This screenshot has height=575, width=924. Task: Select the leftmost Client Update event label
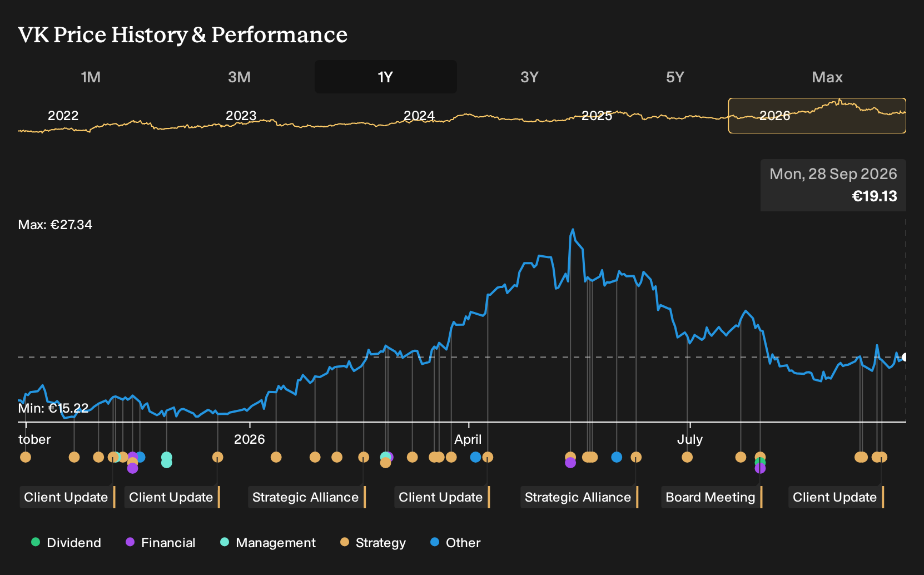(x=67, y=497)
